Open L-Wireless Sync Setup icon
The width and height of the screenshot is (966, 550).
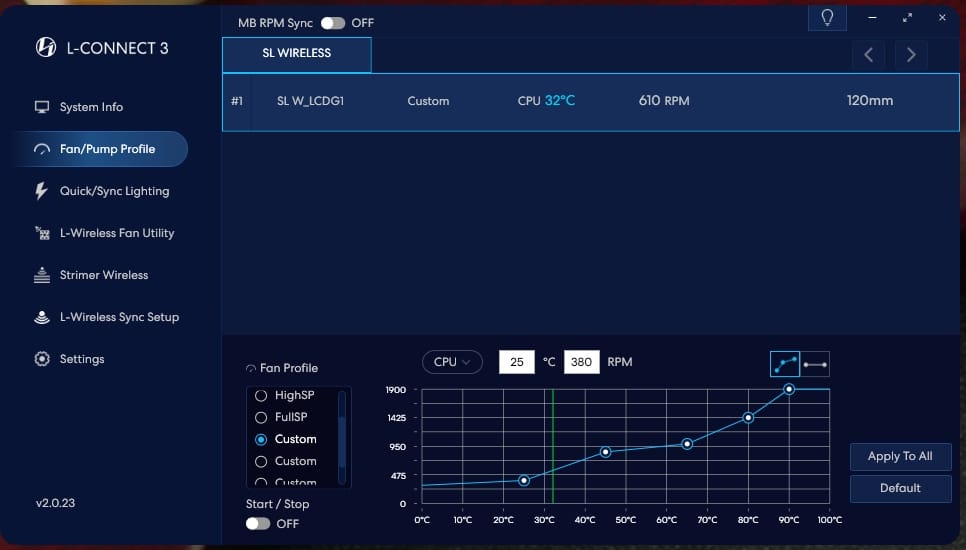click(42, 317)
